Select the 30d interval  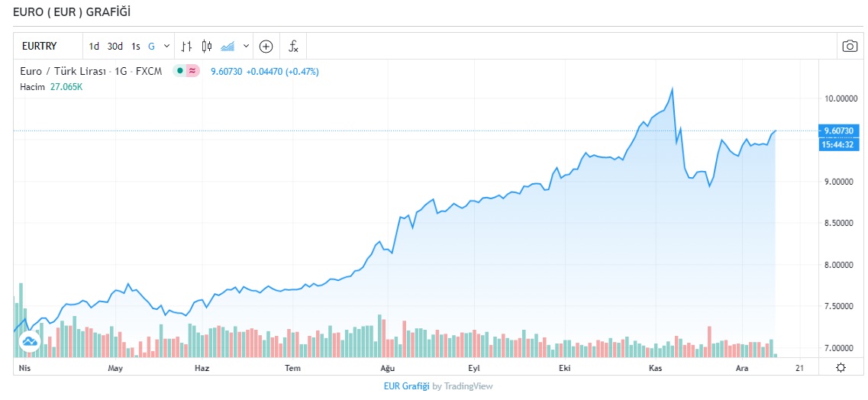click(115, 46)
